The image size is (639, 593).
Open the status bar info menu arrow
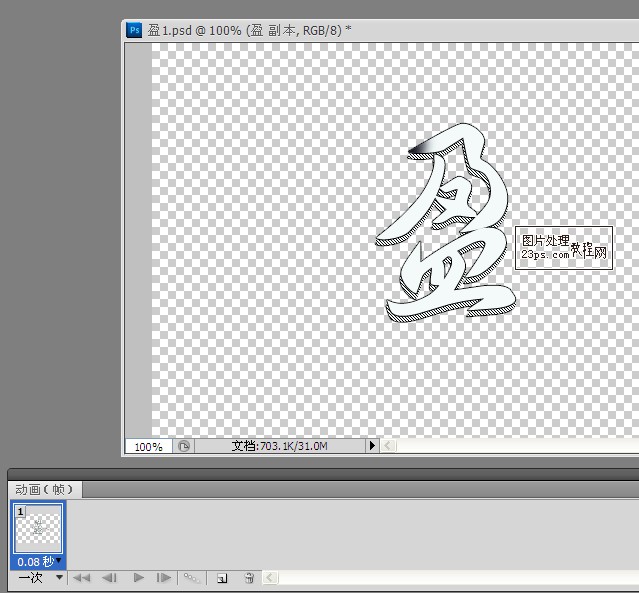coord(372,446)
